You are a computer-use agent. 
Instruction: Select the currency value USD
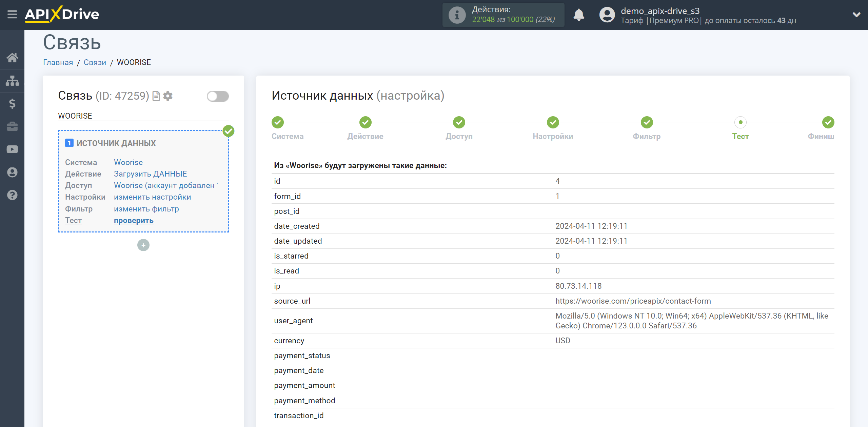coord(563,341)
